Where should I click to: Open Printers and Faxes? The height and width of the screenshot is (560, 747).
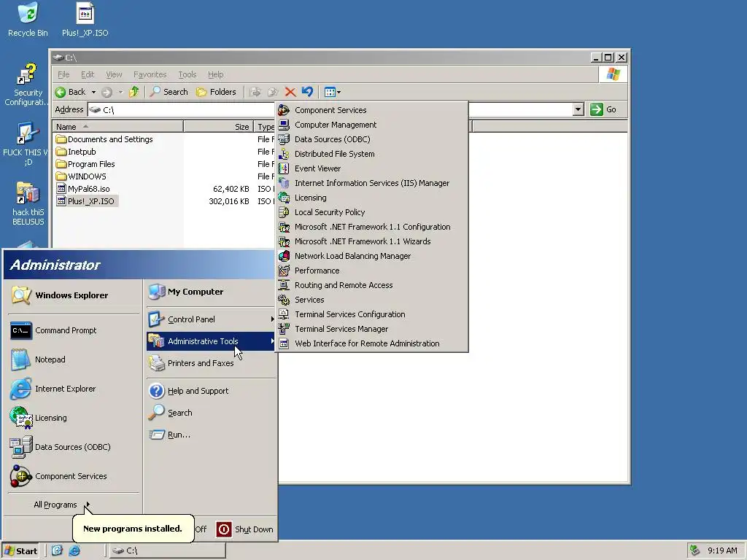[x=211, y=363]
